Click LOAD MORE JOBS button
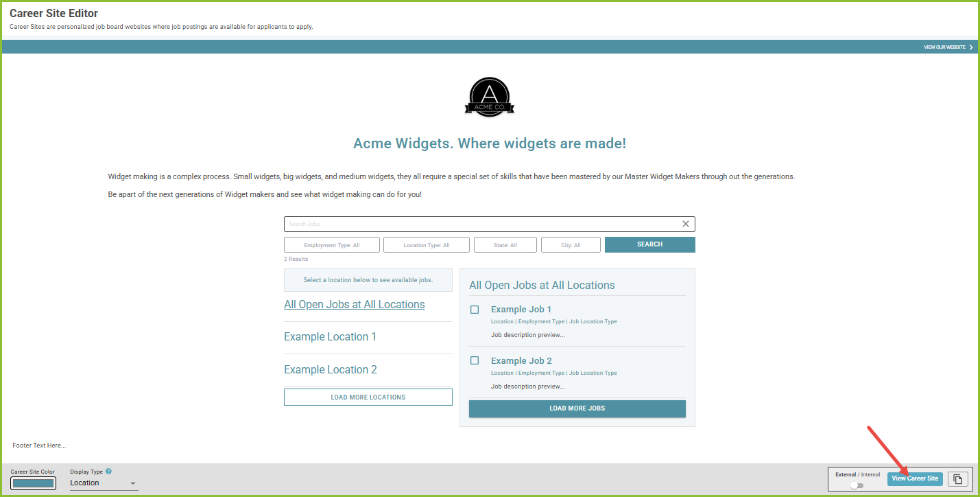 [577, 408]
